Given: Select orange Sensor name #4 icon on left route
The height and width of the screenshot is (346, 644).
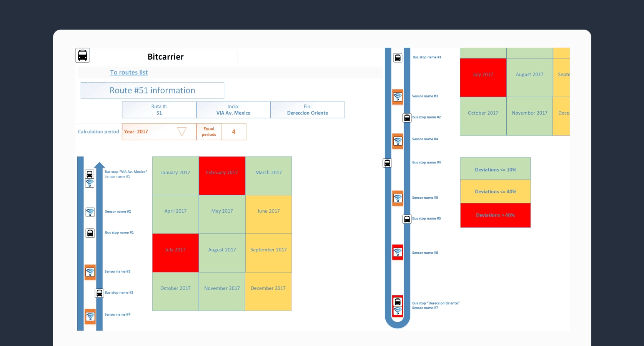Looking at the screenshot, I should [x=90, y=316].
